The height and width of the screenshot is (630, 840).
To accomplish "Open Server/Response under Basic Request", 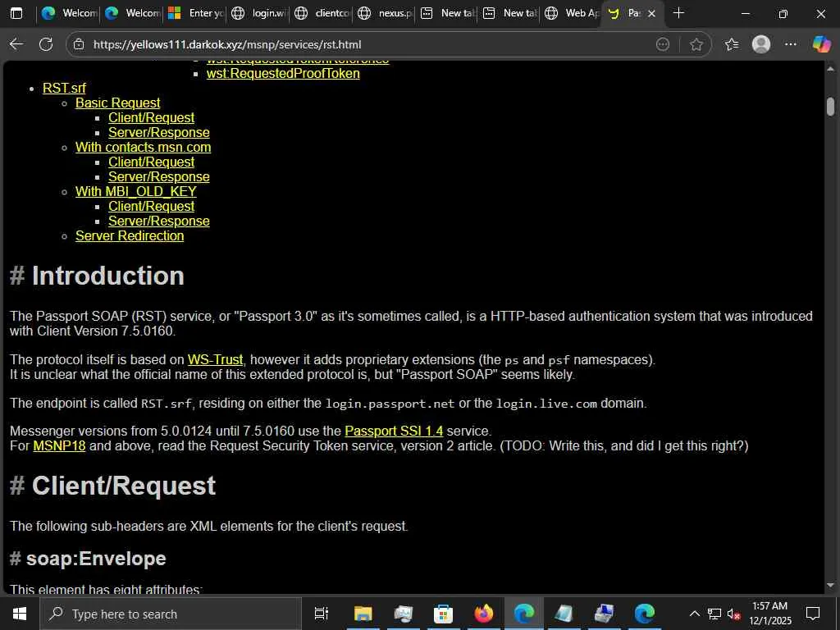I will click(158, 132).
